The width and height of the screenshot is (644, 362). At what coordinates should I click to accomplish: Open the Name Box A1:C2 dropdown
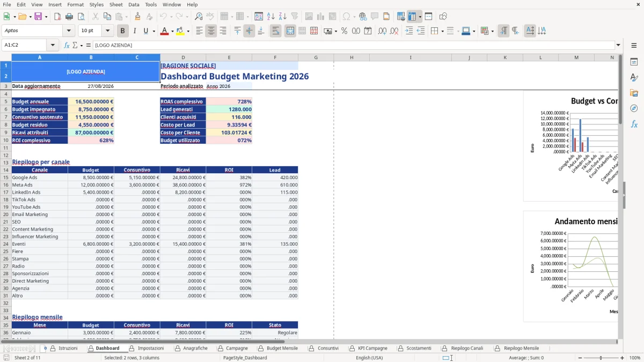53,45
